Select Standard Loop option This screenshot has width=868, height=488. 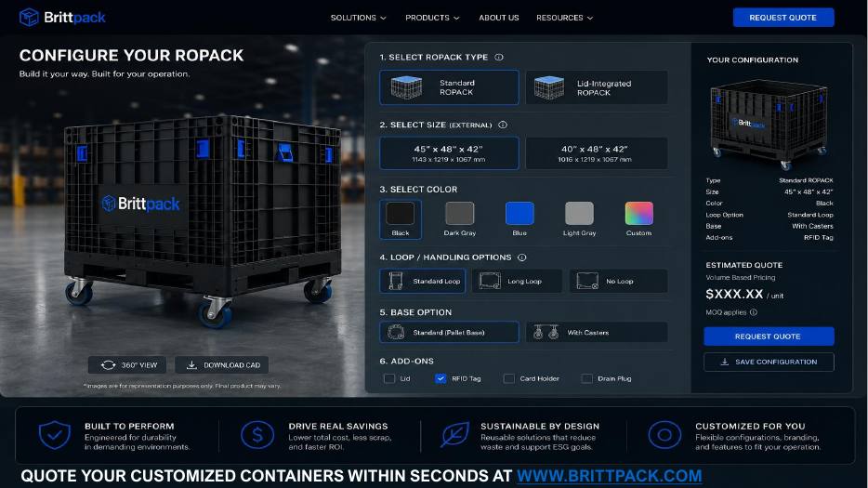[x=422, y=281]
